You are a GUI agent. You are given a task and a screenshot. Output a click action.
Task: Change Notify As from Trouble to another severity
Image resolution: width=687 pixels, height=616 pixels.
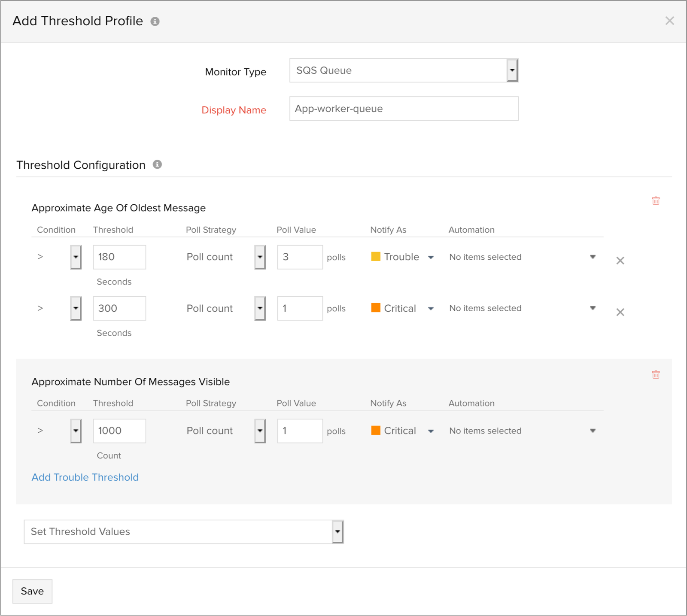click(x=431, y=257)
